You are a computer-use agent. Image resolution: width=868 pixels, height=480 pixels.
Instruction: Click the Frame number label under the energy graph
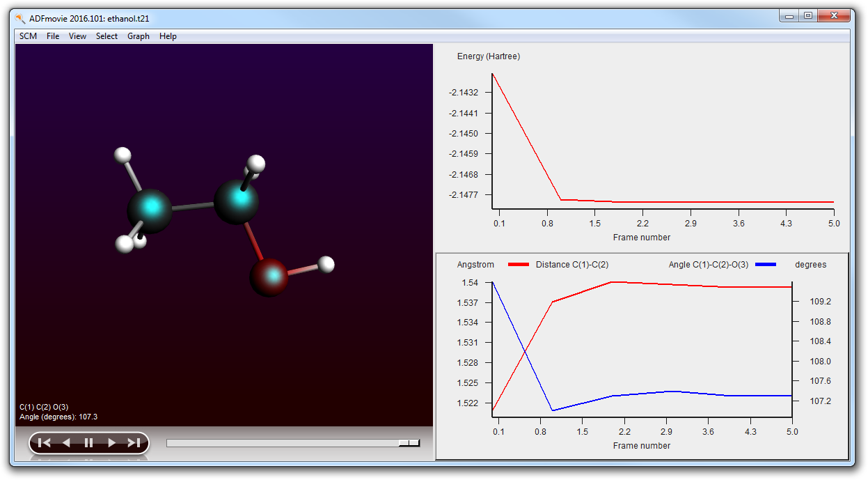click(x=642, y=238)
